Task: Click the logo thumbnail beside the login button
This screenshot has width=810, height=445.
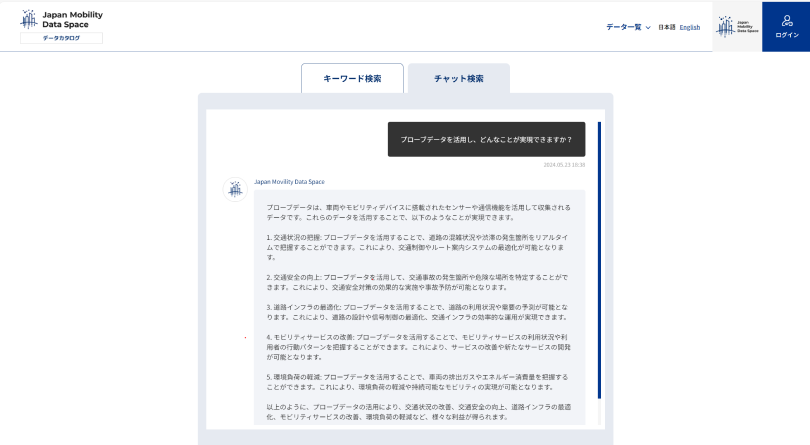Action: coord(737,27)
